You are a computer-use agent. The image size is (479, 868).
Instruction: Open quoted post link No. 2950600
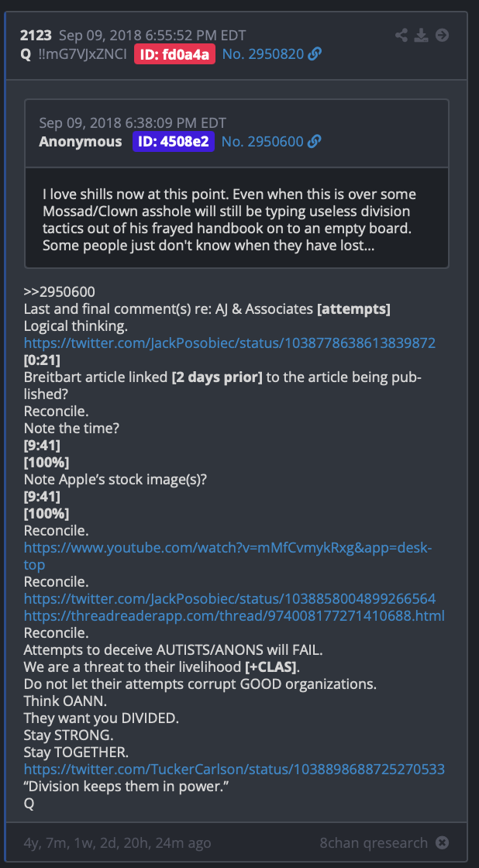(x=263, y=142)
